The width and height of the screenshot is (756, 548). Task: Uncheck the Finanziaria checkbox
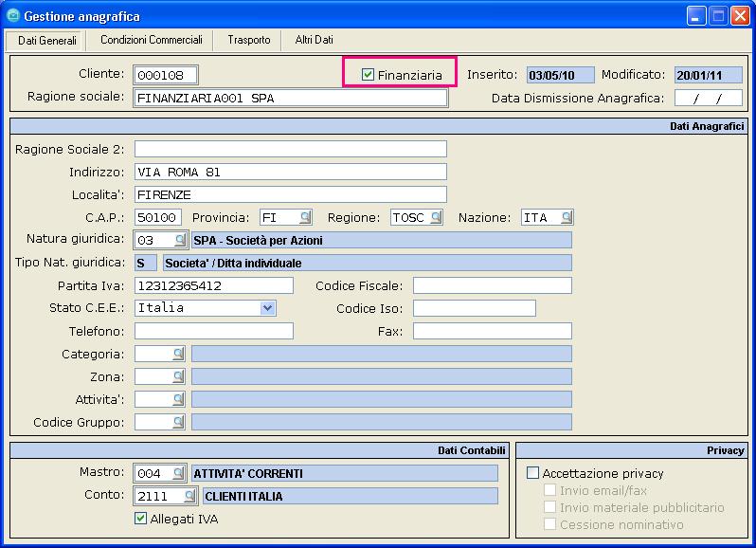[x=369, y=74]
